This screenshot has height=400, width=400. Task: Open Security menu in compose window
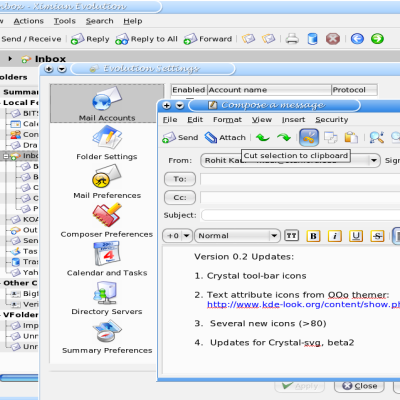(x=332, y=120)
